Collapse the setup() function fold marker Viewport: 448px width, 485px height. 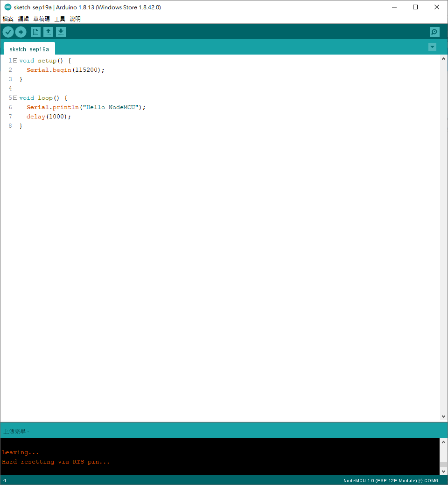tap(15, 61)
